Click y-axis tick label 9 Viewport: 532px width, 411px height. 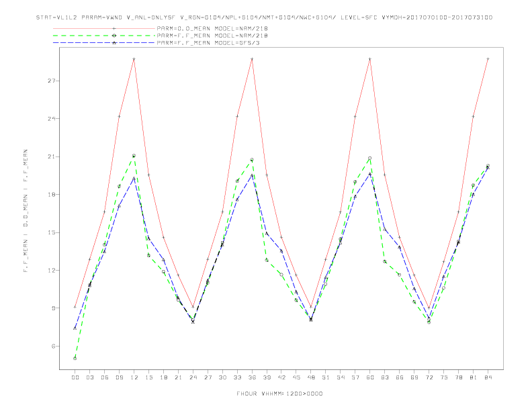(x=54, y=308)
